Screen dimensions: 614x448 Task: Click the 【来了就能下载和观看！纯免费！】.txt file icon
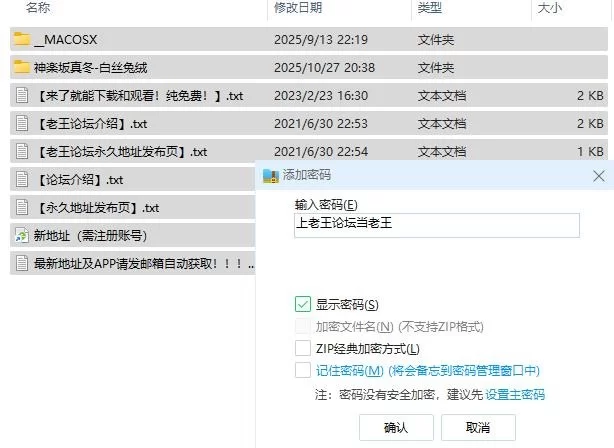point(22,96)
